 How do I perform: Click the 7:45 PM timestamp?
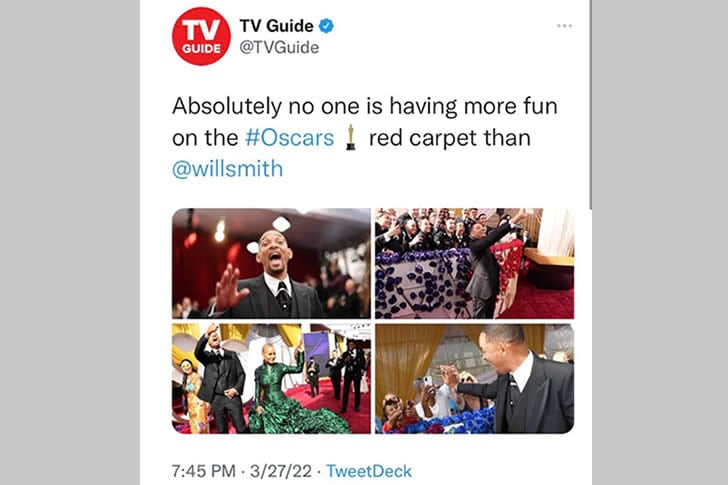pyautogui.click(x=204, y=471)
